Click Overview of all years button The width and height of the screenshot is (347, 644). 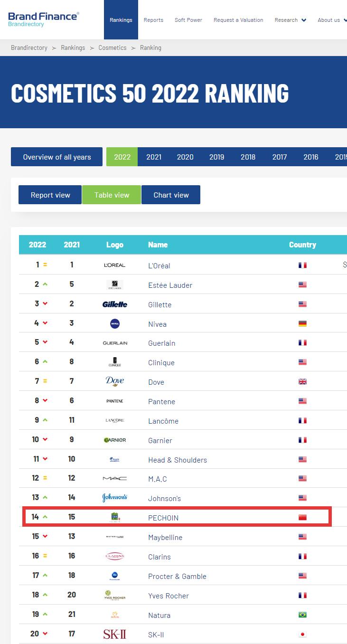[x=56, y=157]
